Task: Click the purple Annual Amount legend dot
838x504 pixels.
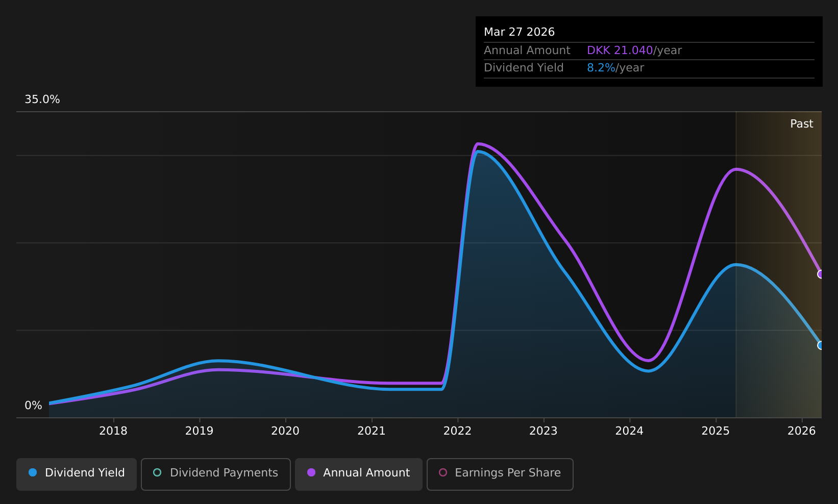Action: 311,472
